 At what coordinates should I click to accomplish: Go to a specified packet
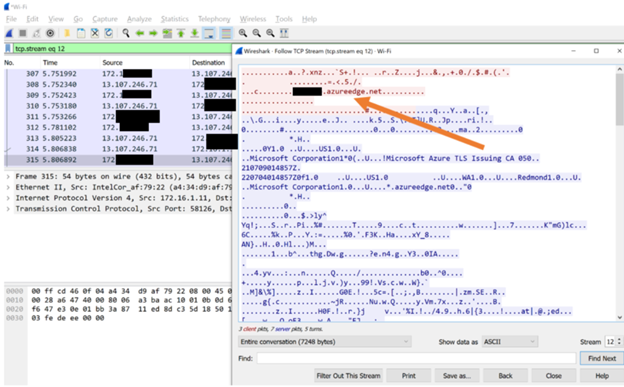pos(167,33)
